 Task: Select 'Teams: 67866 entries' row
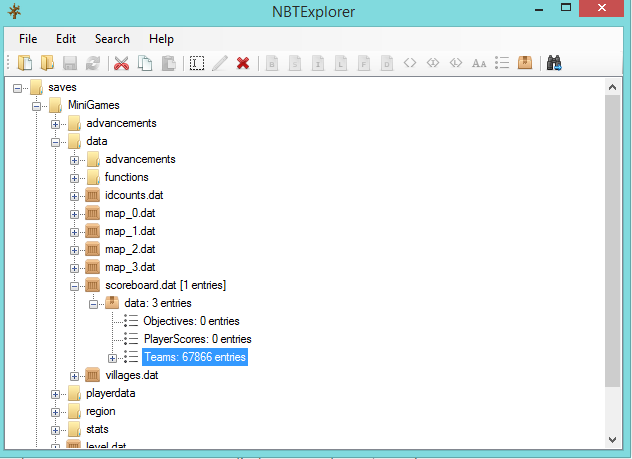[x=195, y=357]
